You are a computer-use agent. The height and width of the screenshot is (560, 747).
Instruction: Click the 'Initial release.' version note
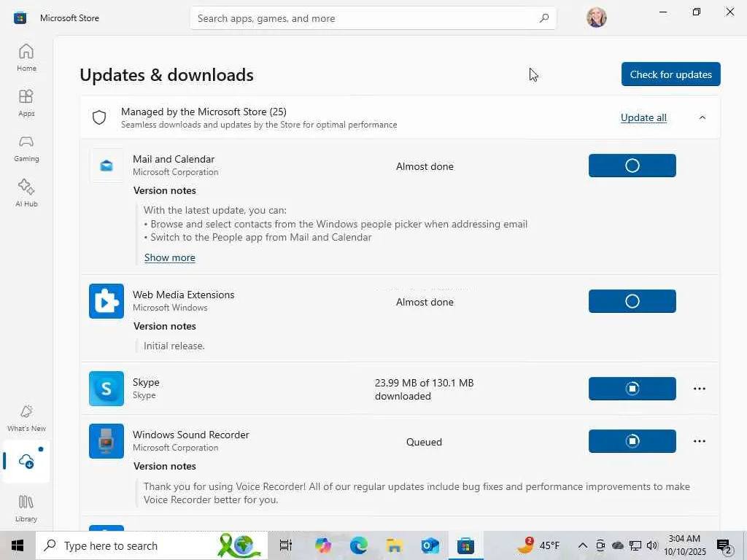pos(174,346)
